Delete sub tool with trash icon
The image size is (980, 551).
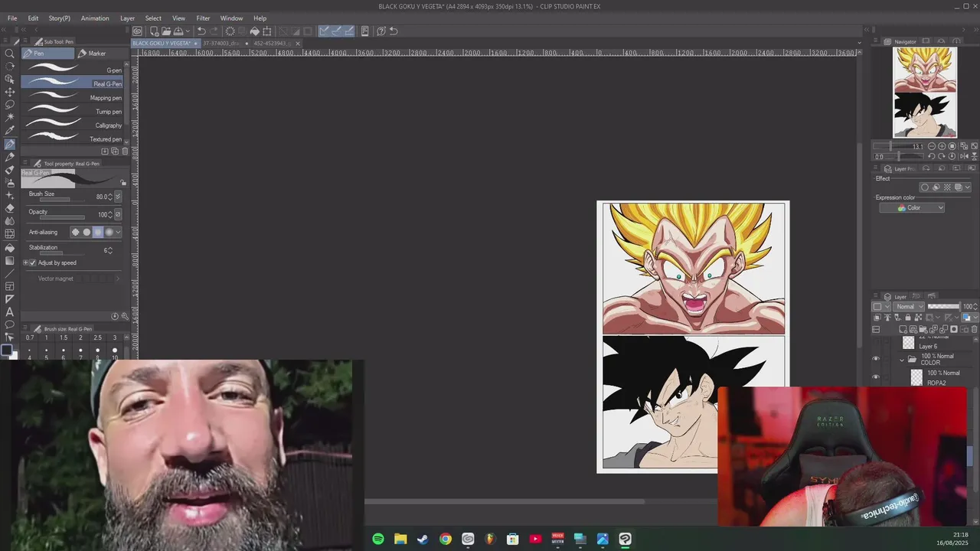[125, 151]
